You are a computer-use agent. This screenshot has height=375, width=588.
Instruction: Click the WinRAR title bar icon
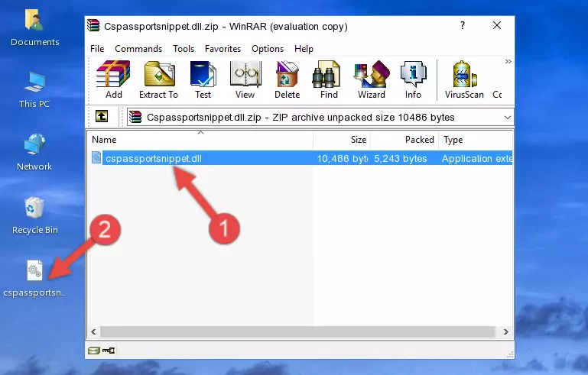point(93,25)
